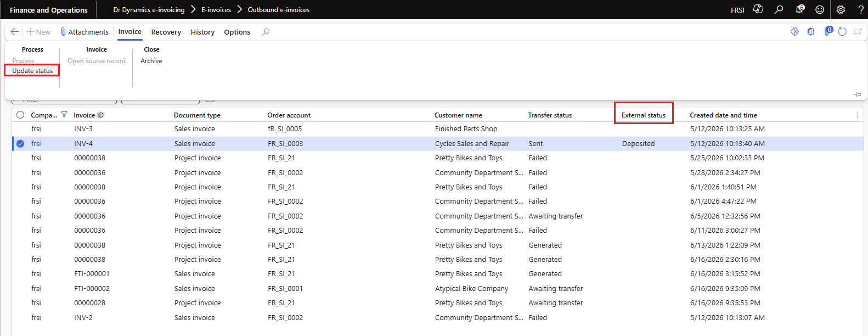Switch to the Recovery tab
Image resolution: width=868 pixels, height=336 pixels.
(166, 32)
